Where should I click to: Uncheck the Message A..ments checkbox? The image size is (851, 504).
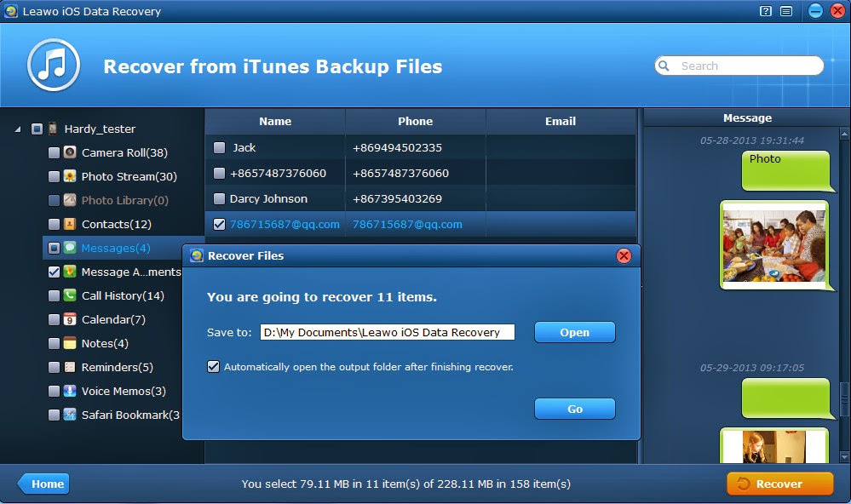[55, 272]
